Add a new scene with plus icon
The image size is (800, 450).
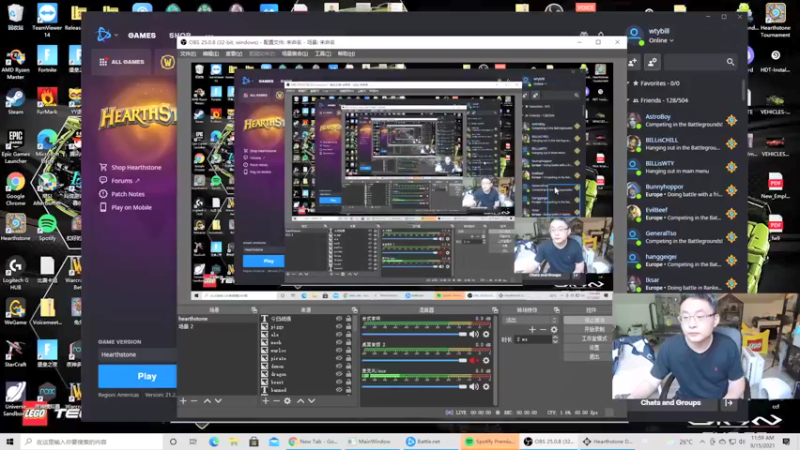[183, 401]
